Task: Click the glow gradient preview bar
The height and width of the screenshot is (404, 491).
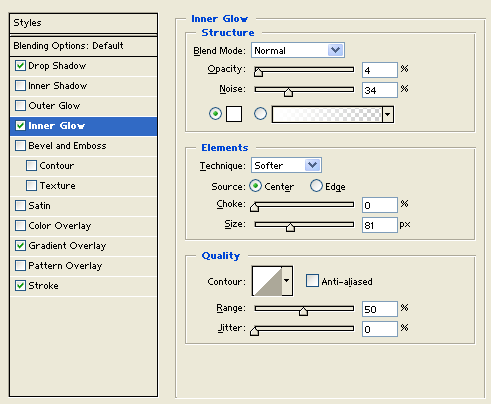Action: click(327, 114)
